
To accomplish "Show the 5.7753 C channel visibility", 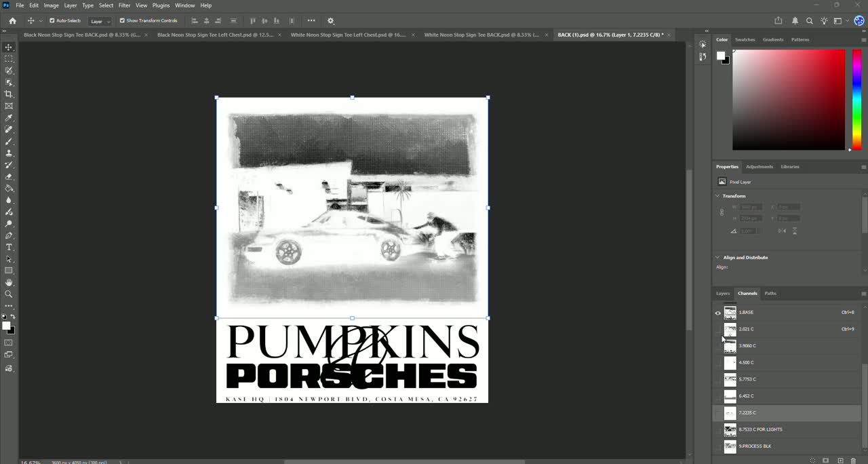I will [718, 379].
